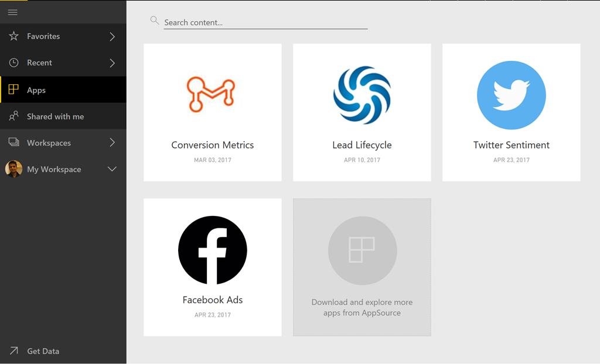
Task: Click the Get Data link
Action: (x=43, y=351)
